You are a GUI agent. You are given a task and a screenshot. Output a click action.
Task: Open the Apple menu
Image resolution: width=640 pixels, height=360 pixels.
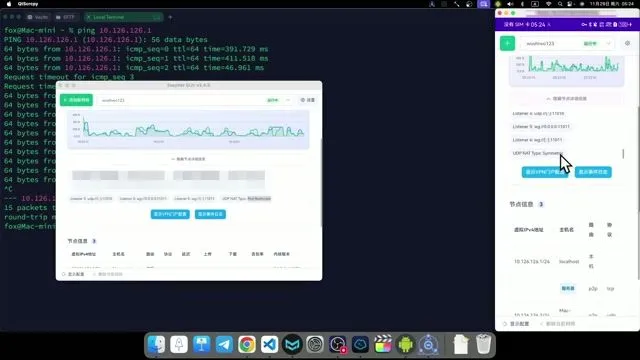[9, 4]
